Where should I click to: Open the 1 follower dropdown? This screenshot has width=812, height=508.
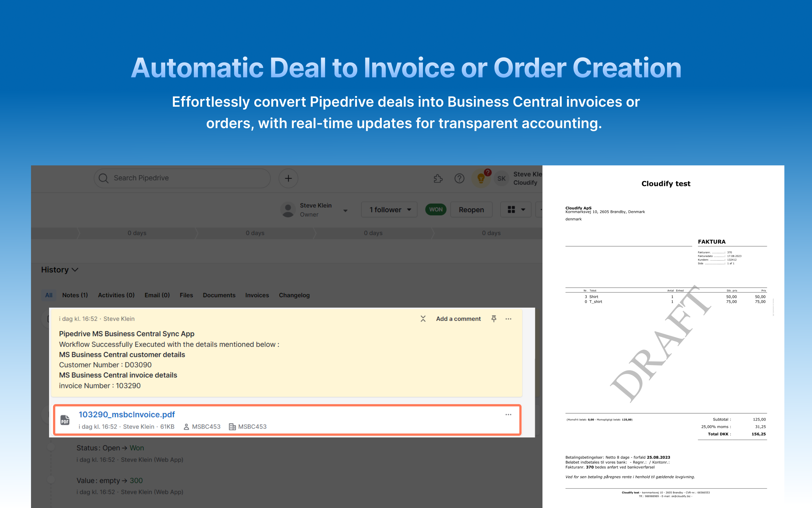[x=389, y=210]
